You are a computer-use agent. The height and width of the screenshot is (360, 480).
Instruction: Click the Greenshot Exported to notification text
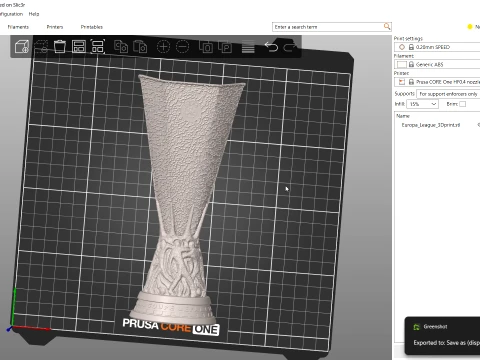tap(447, 343)
